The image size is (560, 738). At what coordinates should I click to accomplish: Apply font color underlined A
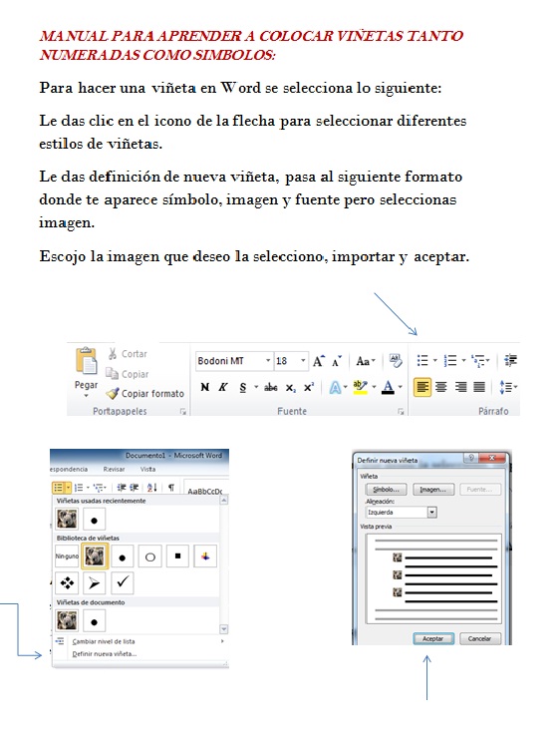pos(388,387)
